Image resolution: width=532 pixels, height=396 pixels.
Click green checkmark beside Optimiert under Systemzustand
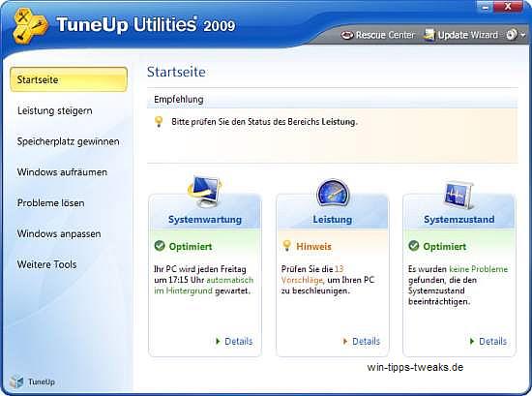pos(414,246)
